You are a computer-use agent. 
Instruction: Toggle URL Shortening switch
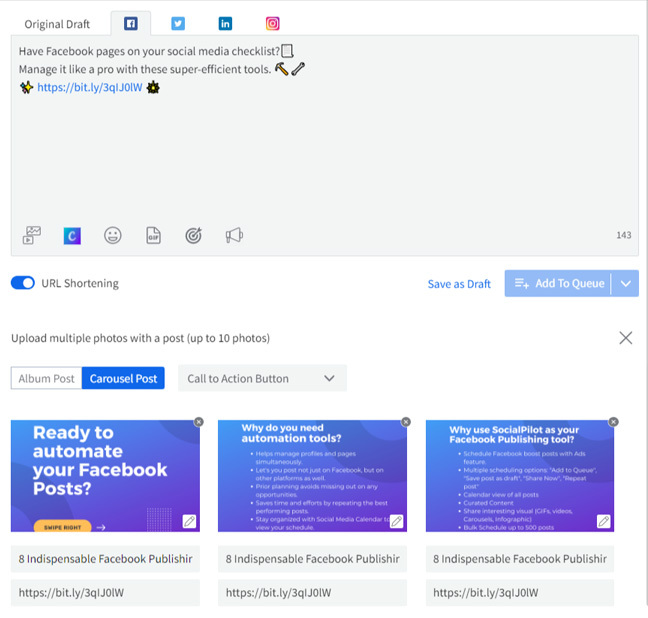(x=23, y=283)
